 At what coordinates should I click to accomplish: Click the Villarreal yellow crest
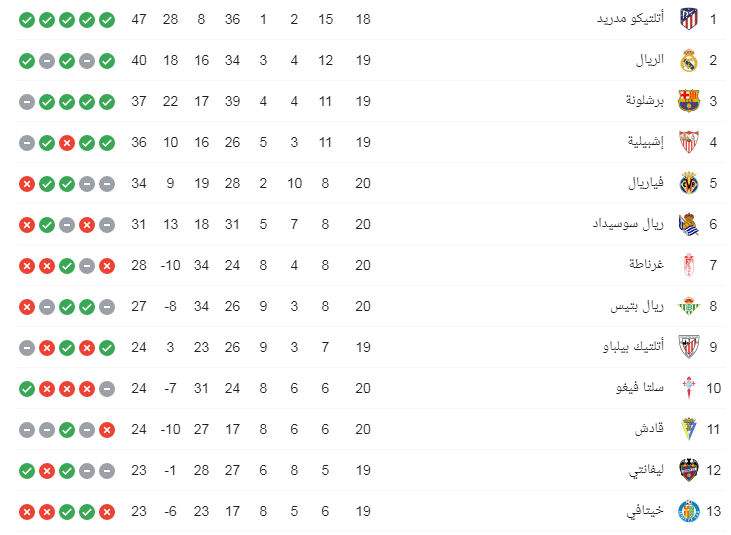(689, 183)
